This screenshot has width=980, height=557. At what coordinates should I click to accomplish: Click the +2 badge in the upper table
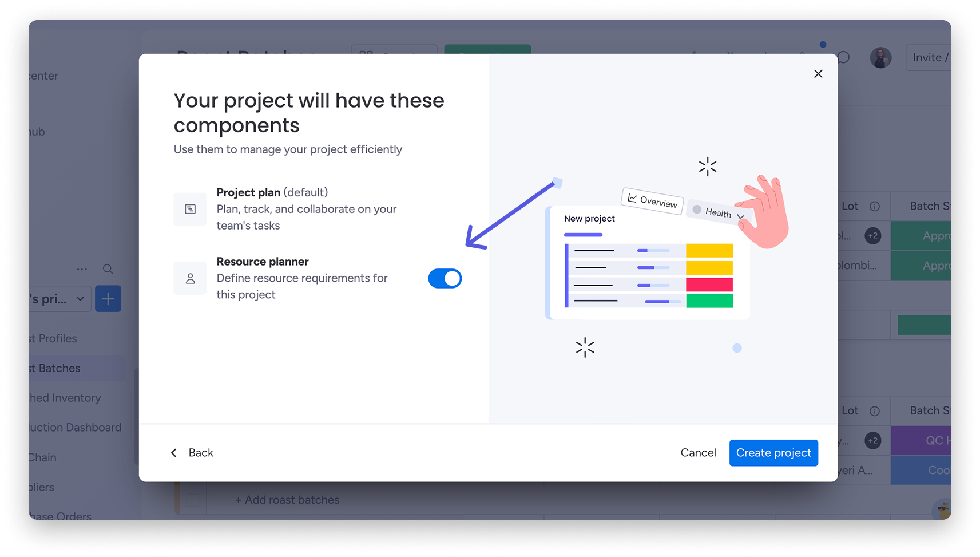point(873,236)
